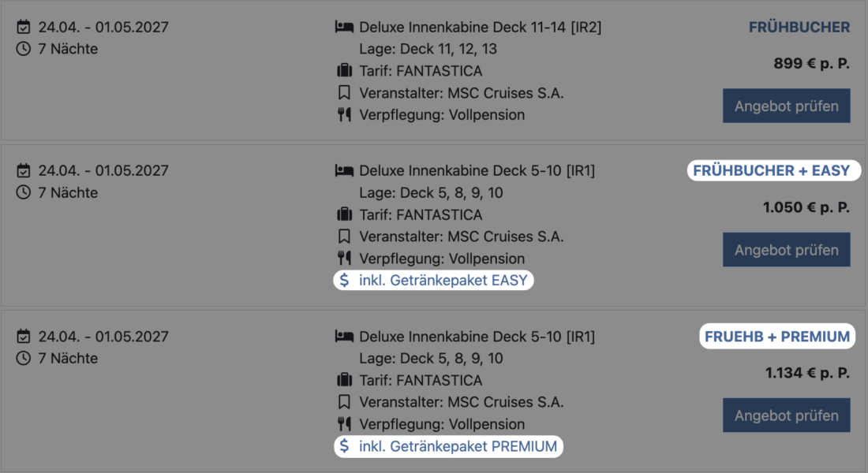Click dollar icon beside Getränkepaket PREMIUM
Image resolution: width=868 pixels, height=473 pixels.
coord(343,446)
